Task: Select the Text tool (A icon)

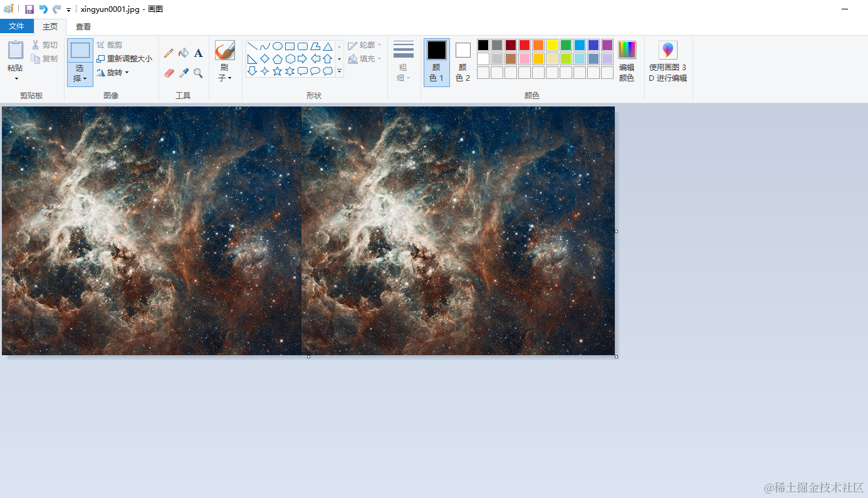Action: (x=198, y=54)
